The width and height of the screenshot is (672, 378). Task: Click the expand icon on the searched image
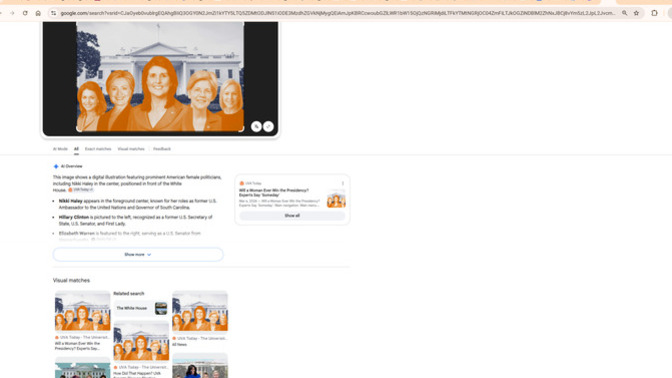click(x=268, y=126)
